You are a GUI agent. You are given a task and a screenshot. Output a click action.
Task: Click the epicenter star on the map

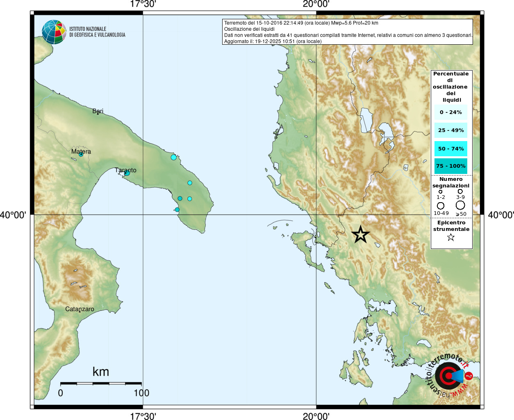(360, 235)
